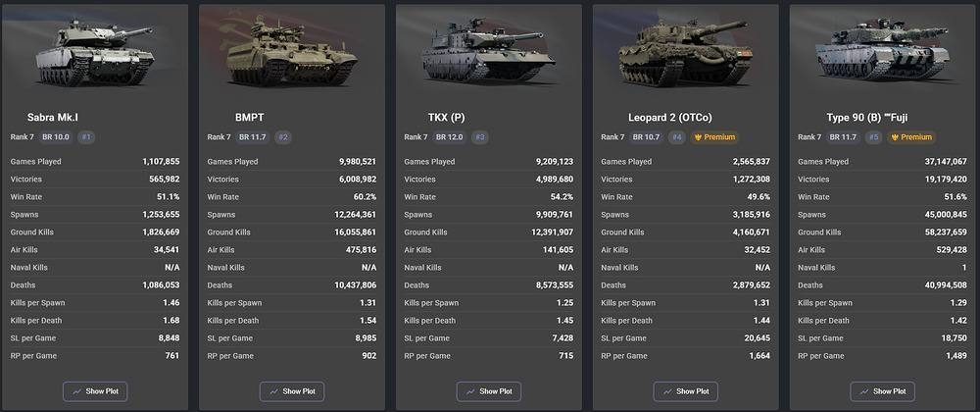The height and width of the screenshot is (412, 980).
Task: Click the #2 badge on BMPT card
Action: (x=283, y=137)
